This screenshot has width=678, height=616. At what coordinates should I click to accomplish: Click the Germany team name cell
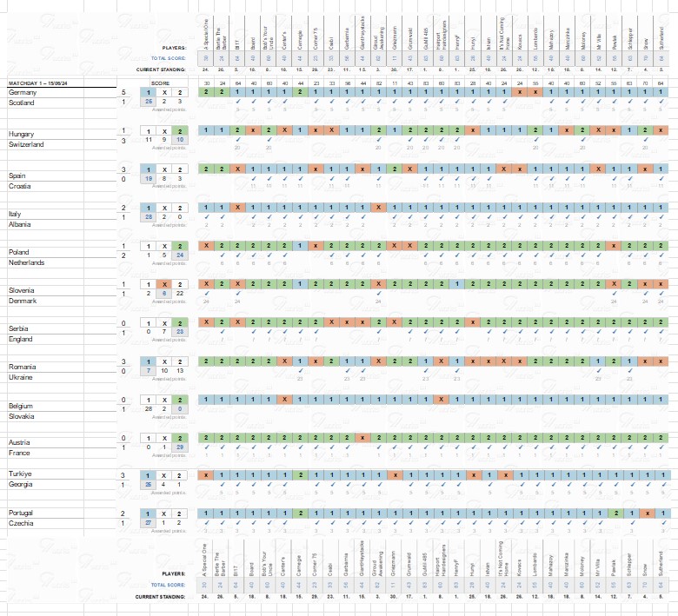coord(22,92)
